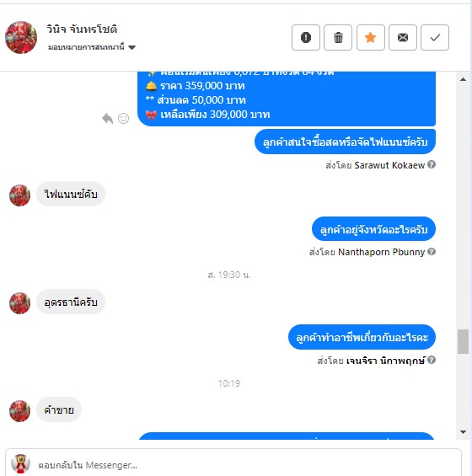Mark conversation unread with envelope icon
Viewport: 472px width, 476px height.
point(402,37)
